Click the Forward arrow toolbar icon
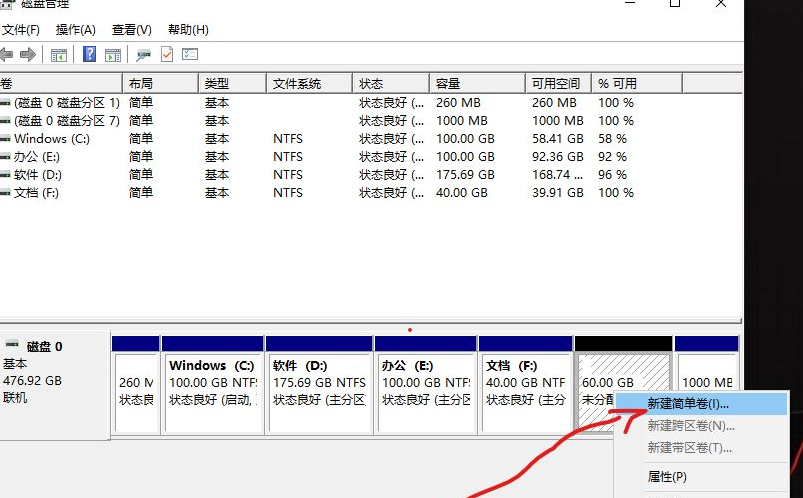 pos(28,54)
